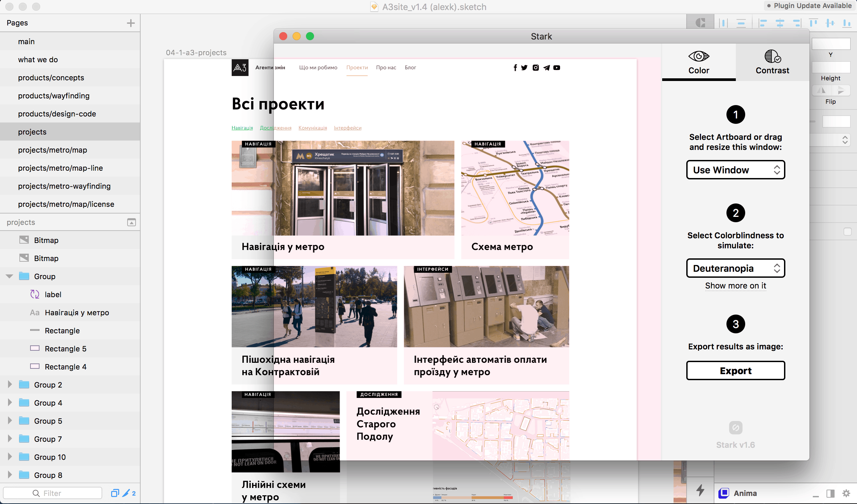The width and height of the screenshot is (857, 504).
Task: Click the Y position field in inspector
Action: pyautogui.click(x=831, y=44)
